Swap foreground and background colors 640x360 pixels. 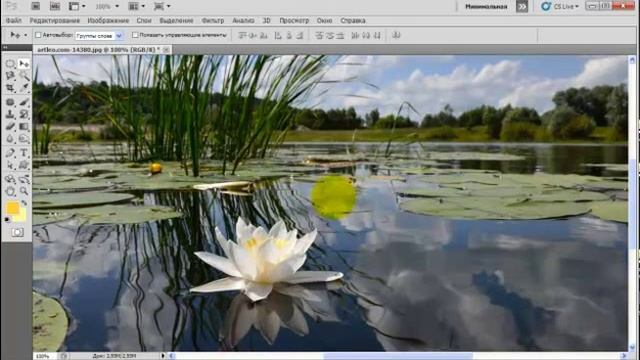tap(24, 203)
